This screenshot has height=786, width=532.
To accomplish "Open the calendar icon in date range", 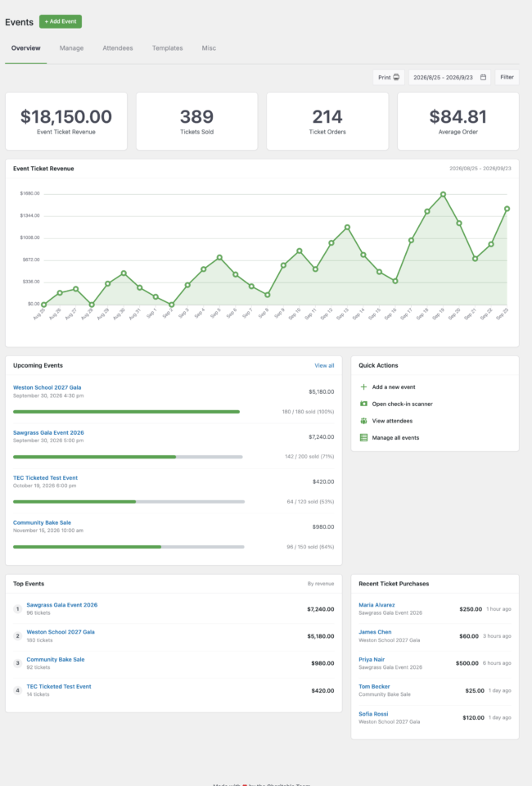I will pos(483,77).
